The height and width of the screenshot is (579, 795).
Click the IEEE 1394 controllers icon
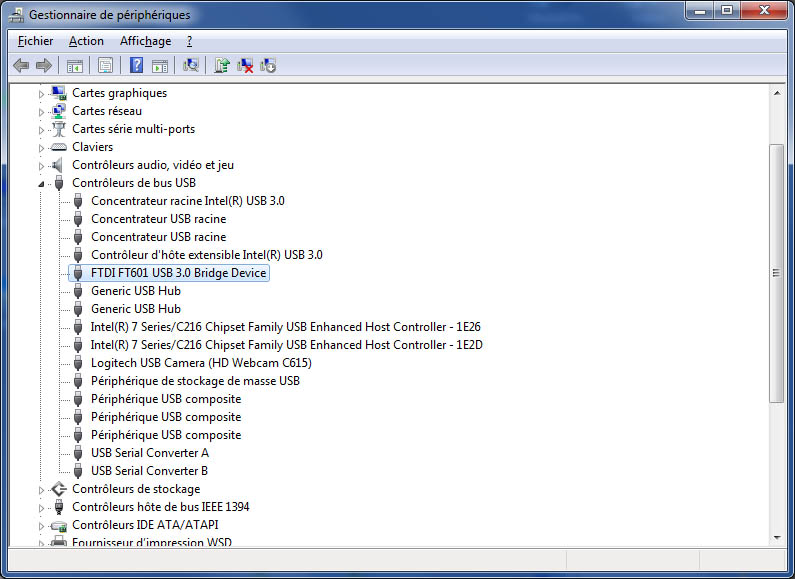59,506
